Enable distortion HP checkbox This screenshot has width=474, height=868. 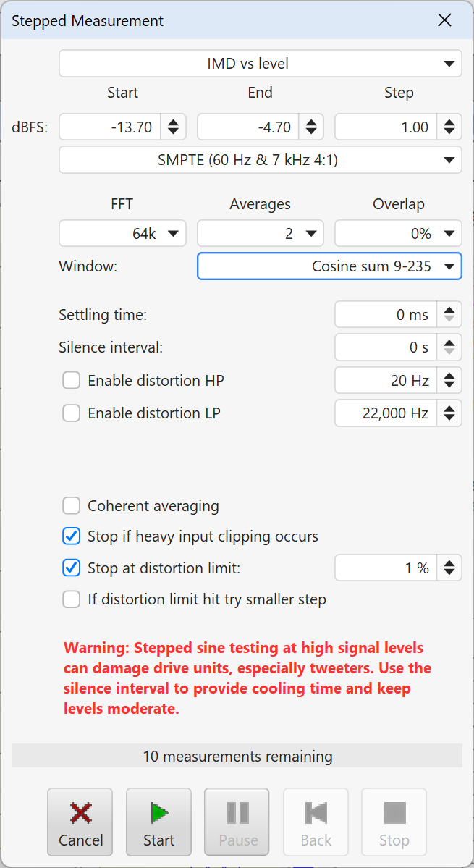72,381
